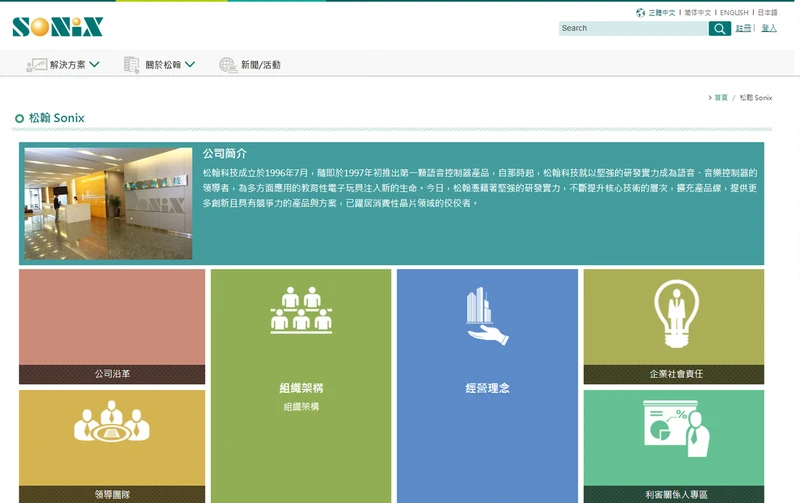
Task: Click the 關於松翰 document icon
Action: pos(132,65)
